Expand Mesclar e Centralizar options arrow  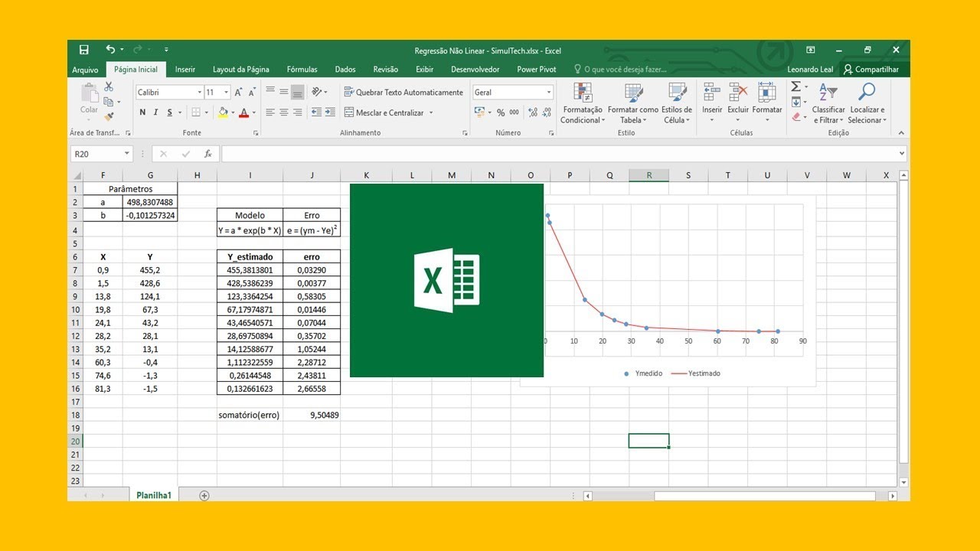point(431,112)
